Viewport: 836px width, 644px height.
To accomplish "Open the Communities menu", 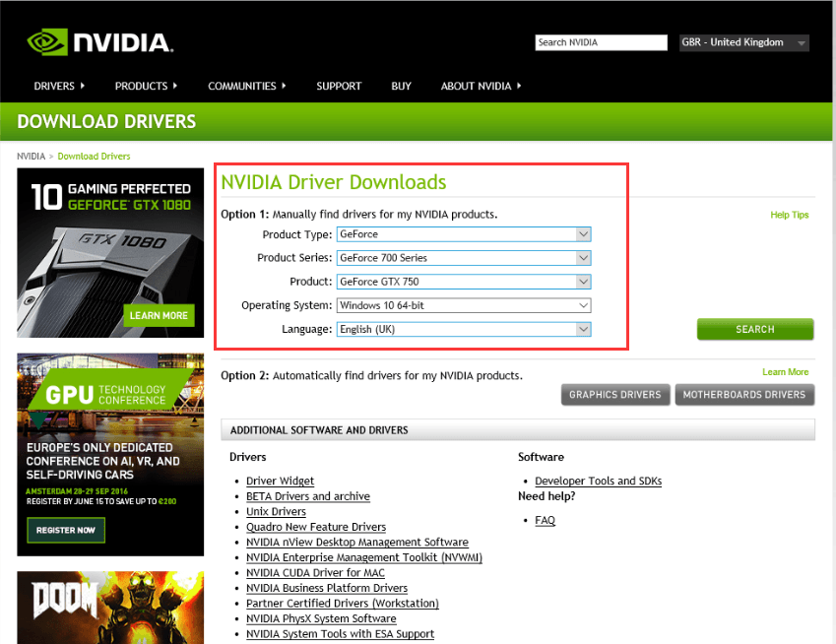I will (x=246, y=87).
